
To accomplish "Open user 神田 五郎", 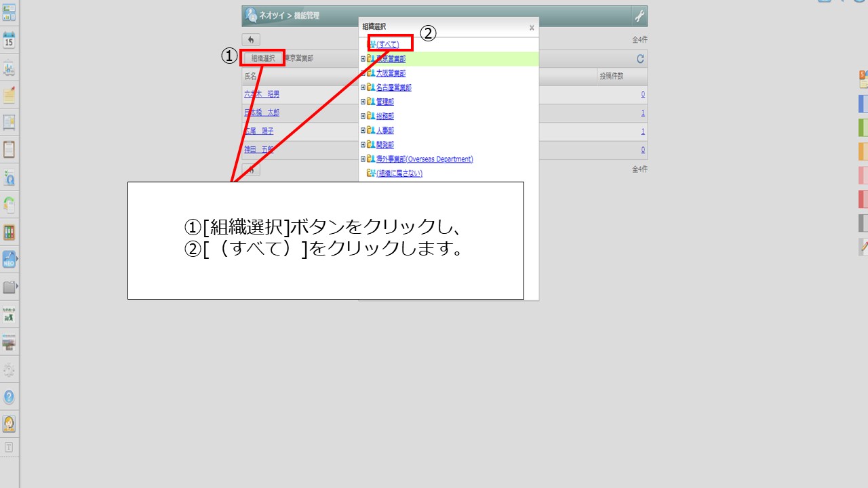I will click(x=259, y=149).
